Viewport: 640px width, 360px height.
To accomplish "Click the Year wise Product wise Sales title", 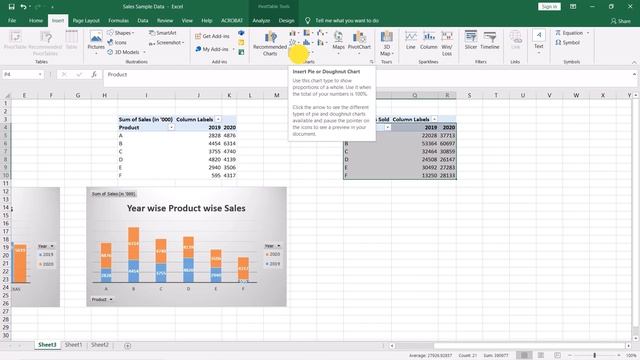I will [186, 208].
